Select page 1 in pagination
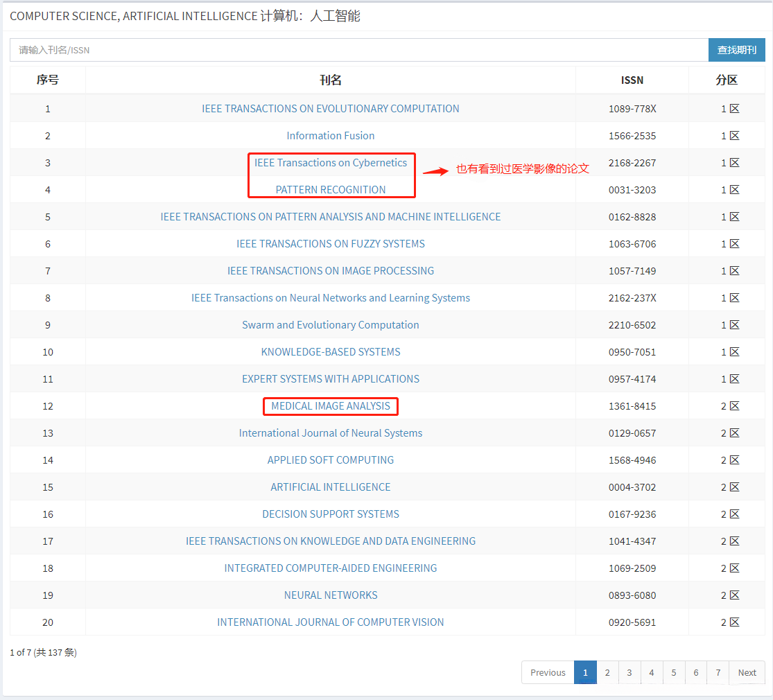 585,672
